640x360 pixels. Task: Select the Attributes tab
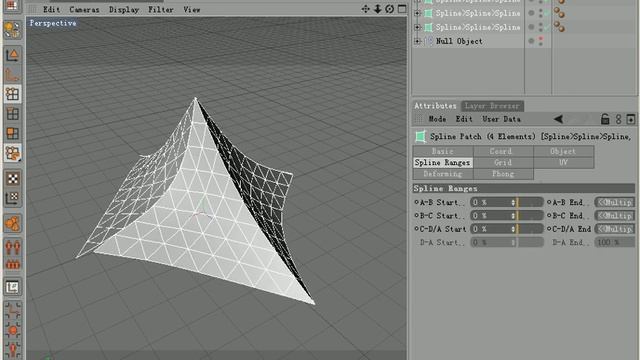436,106
